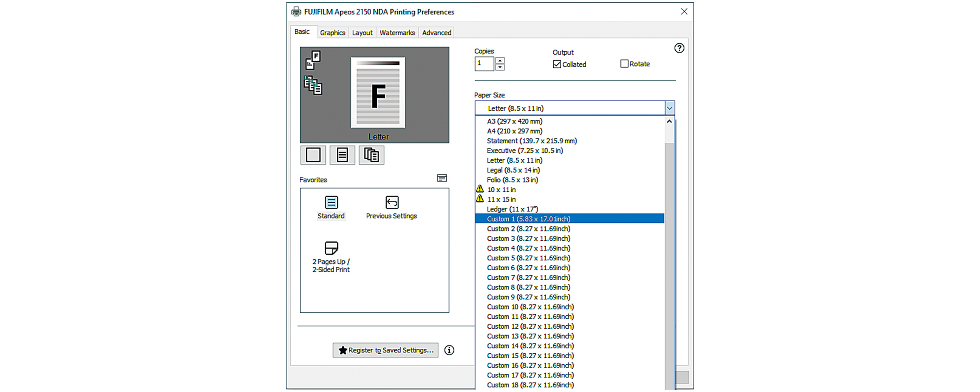
Task: Open the Watermarks tab
Action: pos(397,33)
